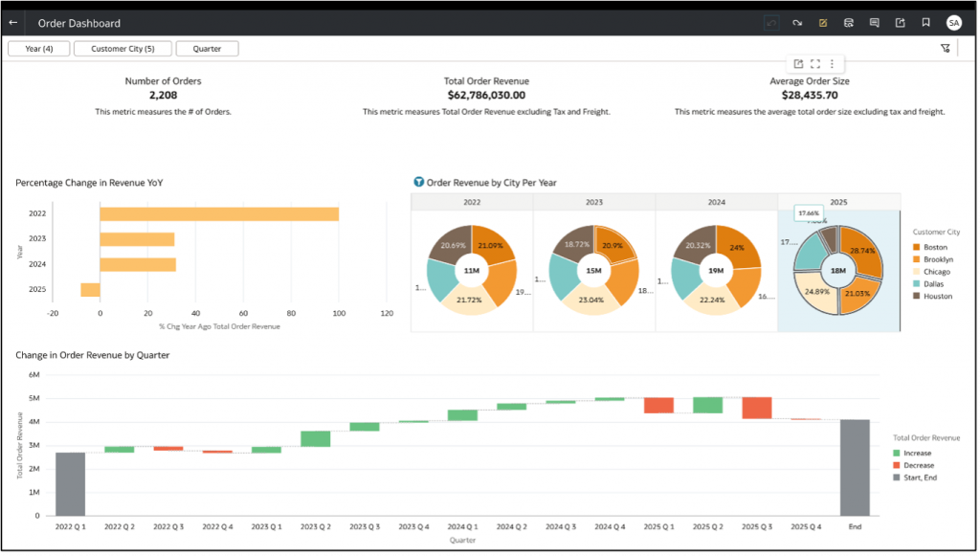This screenshot has height=556, width=980.
Task: Select the green 2023 Q 2 increase bar
Action: click(316, 439)
